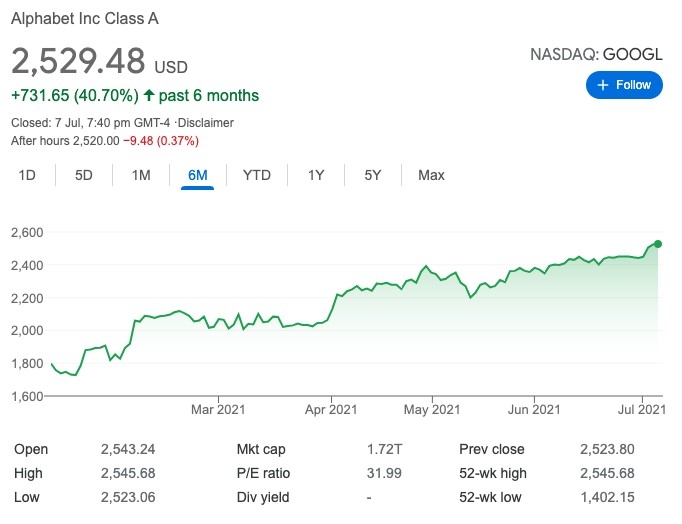Viewport: 682px width, 524px height.
Task: Select the 5Y time range
Action: pyautogui.click(x=373, y=175)
